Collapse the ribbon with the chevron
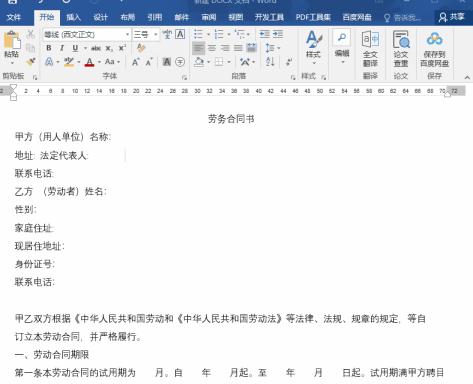 [x=467, y=77]
